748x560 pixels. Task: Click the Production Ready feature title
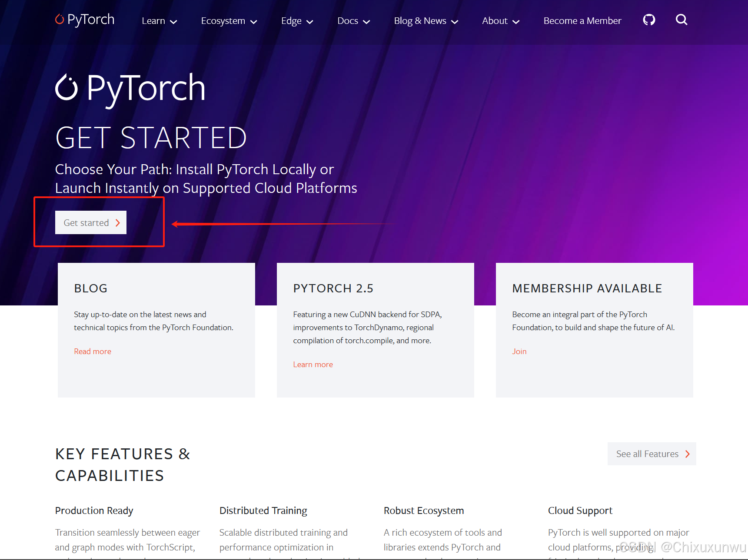click(x=94, y=510)
